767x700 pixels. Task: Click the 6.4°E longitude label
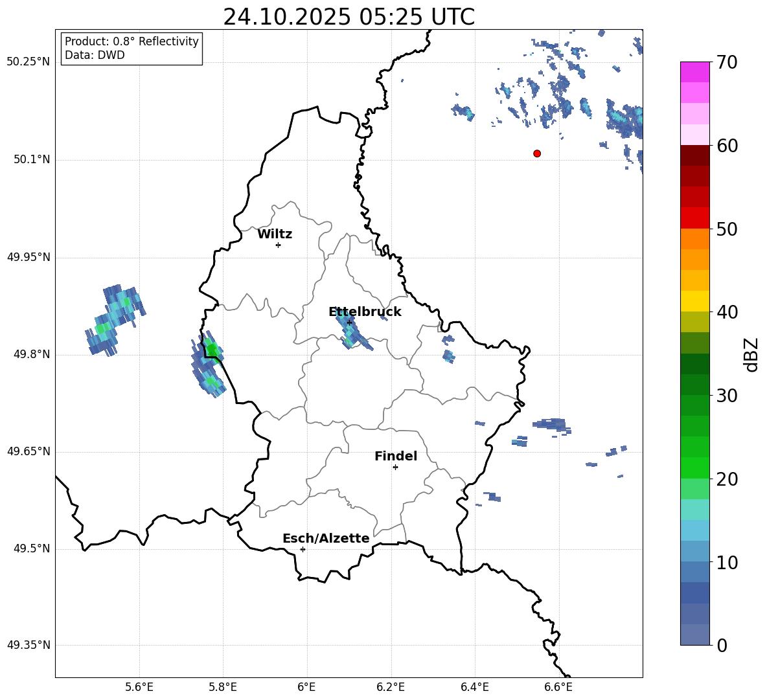pyautogui.click(x=475, y=688)
